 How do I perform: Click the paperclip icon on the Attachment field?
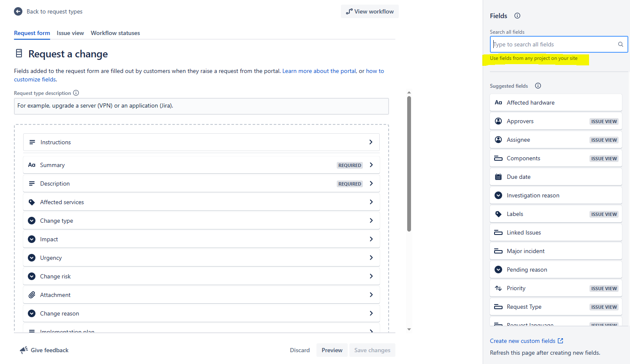(x=32, y=294)
